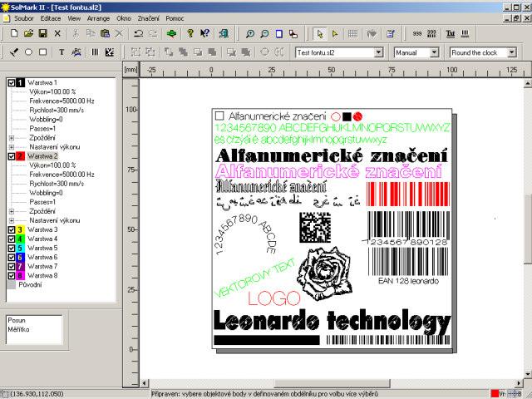Select the T text tool
The width and height of the screenshot is (532, 399).
(x=62, y=52)
